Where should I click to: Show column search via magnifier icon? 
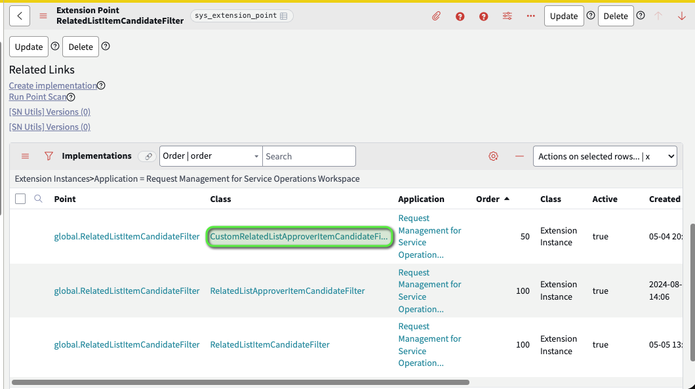point(38,198)
